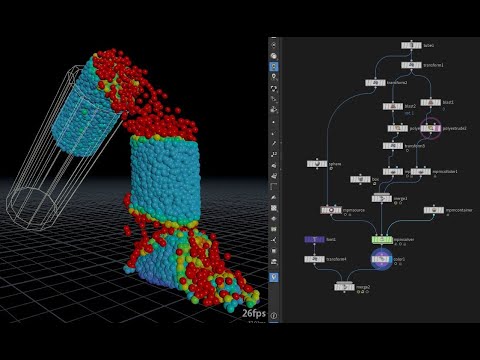
Task: Select the transform1 node
Action: tap(411, 65)
